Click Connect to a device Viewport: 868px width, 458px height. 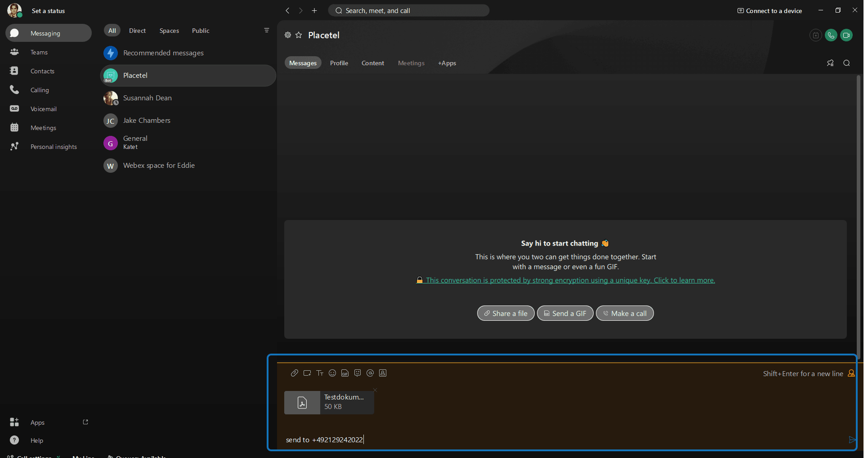pos(770,11)
